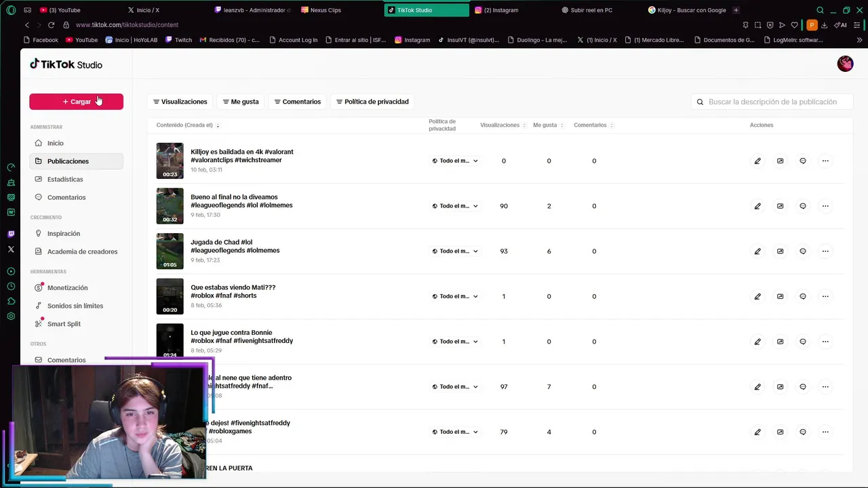This screenshot has width=868, height=488.
Task: Open analytics icon for Killjoy es baildada post
Action: [x=780, y=161]
